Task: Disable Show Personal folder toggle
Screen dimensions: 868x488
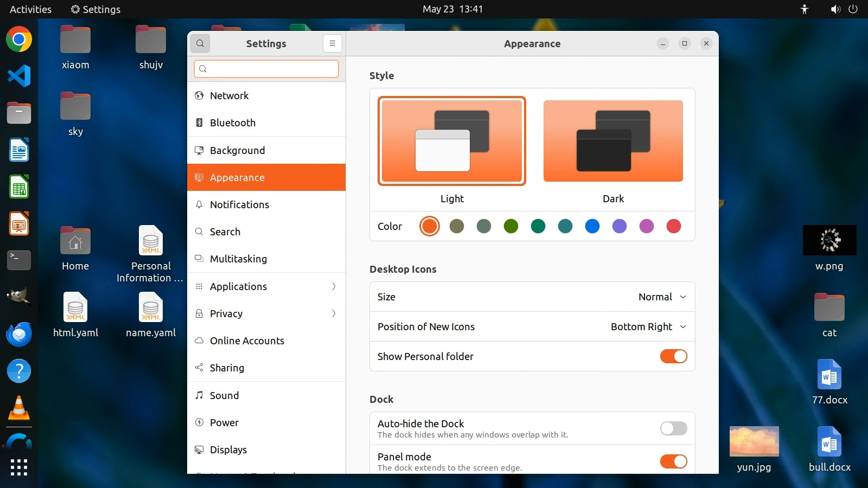Action: 673,356
